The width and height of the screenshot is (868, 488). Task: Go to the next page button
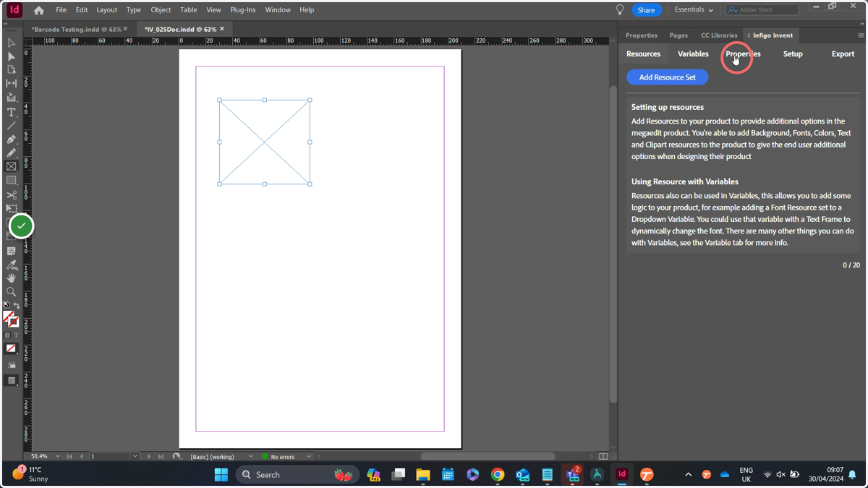(149, 457)
